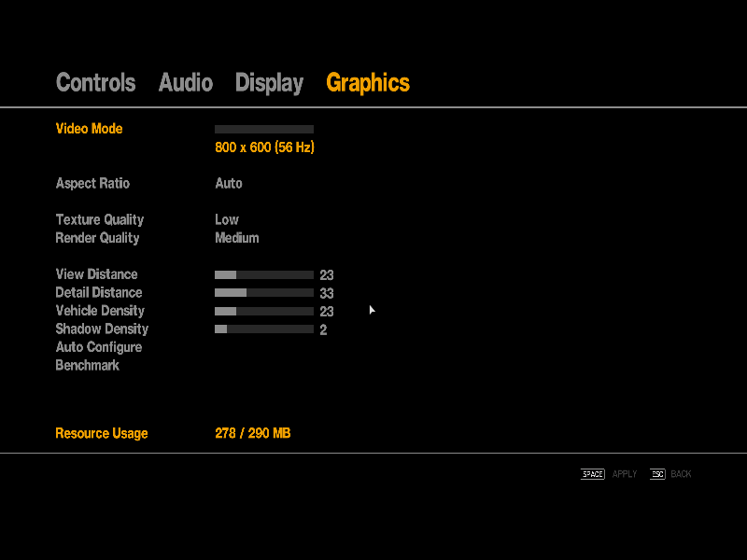Change Render Quality Medium value

point(237,238)
